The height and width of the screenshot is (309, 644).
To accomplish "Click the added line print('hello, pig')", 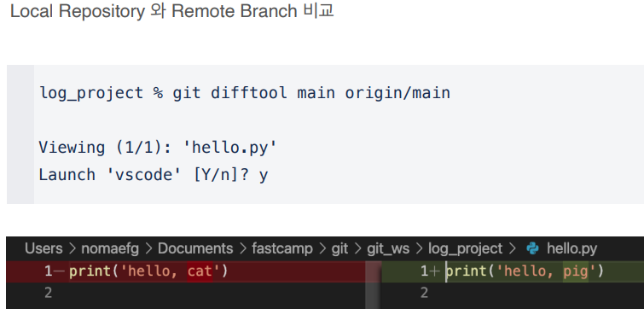I will point(525,271).
